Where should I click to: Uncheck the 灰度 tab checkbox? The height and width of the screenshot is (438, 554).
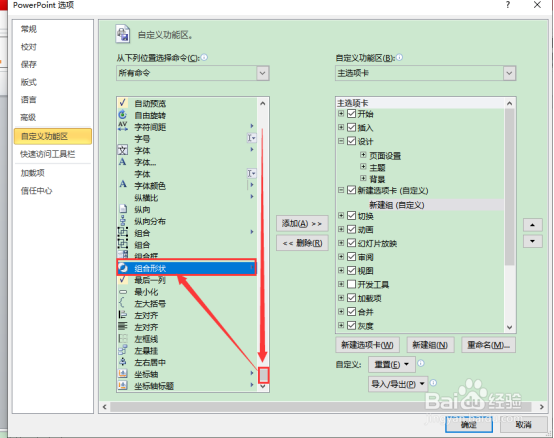[x=351, y=325]
